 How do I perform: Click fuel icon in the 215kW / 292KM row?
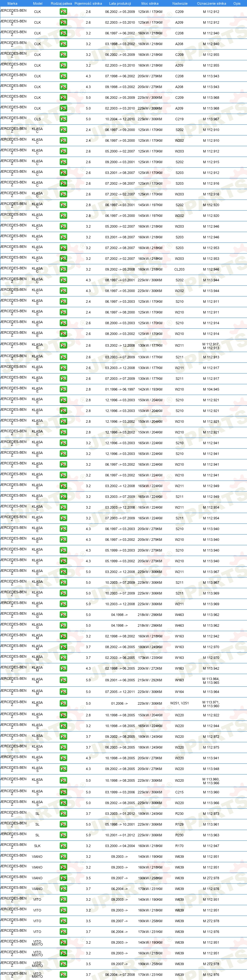(x=63, y=680)
